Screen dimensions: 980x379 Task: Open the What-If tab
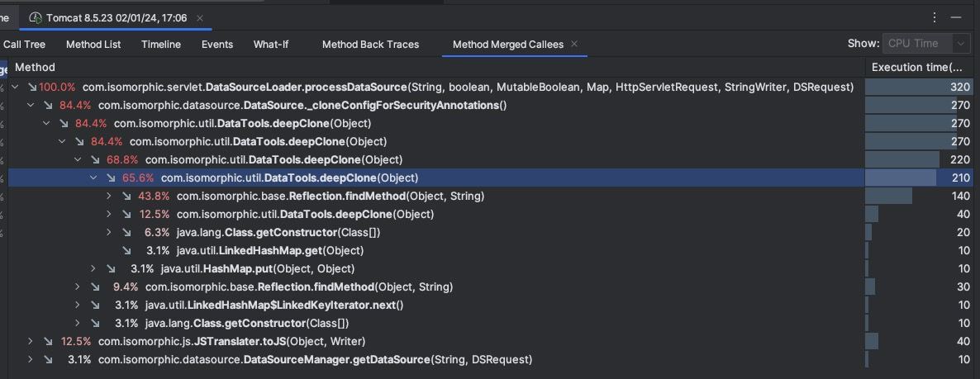click(270, 45)
